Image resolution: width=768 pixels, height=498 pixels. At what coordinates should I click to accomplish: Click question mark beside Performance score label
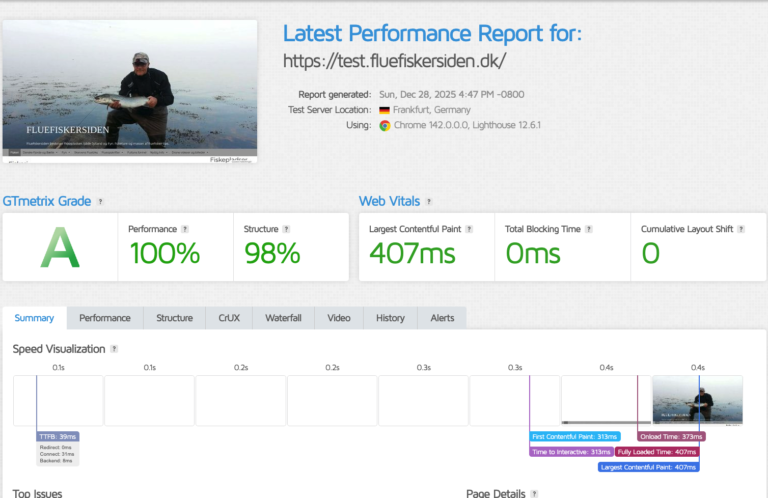pos(185,229)
